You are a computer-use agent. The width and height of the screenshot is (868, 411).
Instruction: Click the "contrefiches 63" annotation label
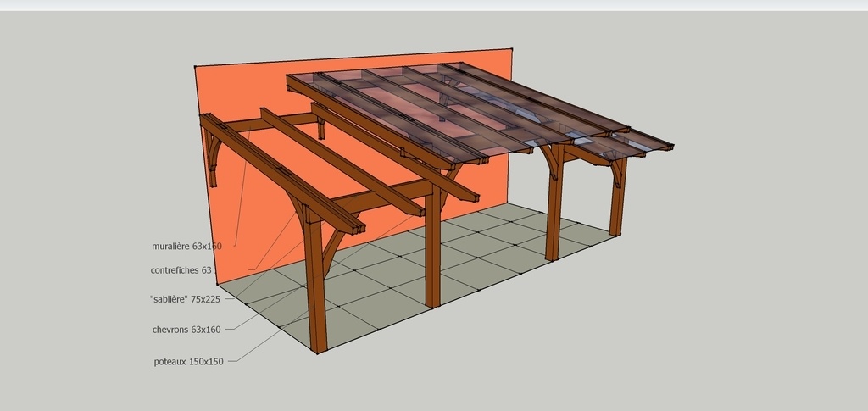(x=181, y=270)
